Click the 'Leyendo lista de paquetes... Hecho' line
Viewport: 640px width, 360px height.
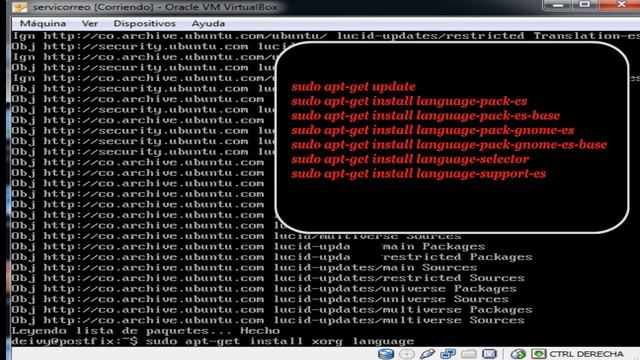pos(146,331)
